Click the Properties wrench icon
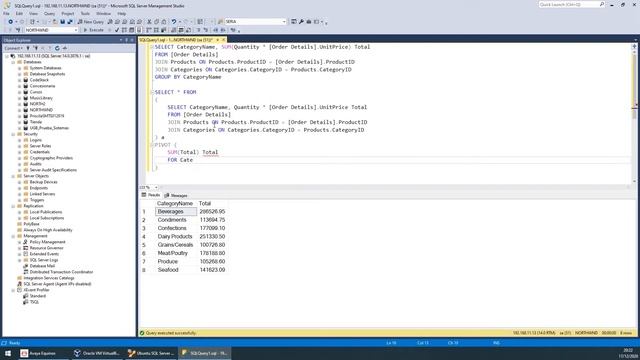Screen dimensions: 640x360 pos(301,22)
